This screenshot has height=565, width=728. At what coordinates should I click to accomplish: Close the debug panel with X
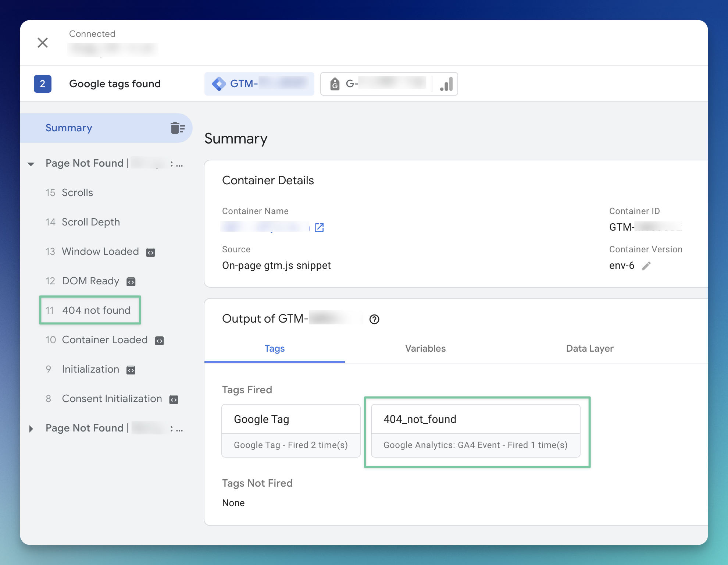(x=43, y=43)
